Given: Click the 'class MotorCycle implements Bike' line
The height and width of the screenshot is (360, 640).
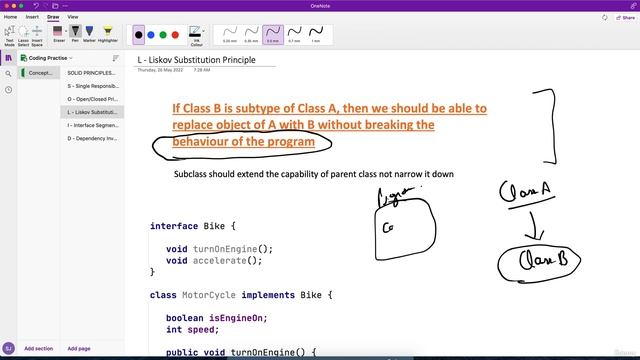Looking at the screenshot, I should [x=241, y=295].
